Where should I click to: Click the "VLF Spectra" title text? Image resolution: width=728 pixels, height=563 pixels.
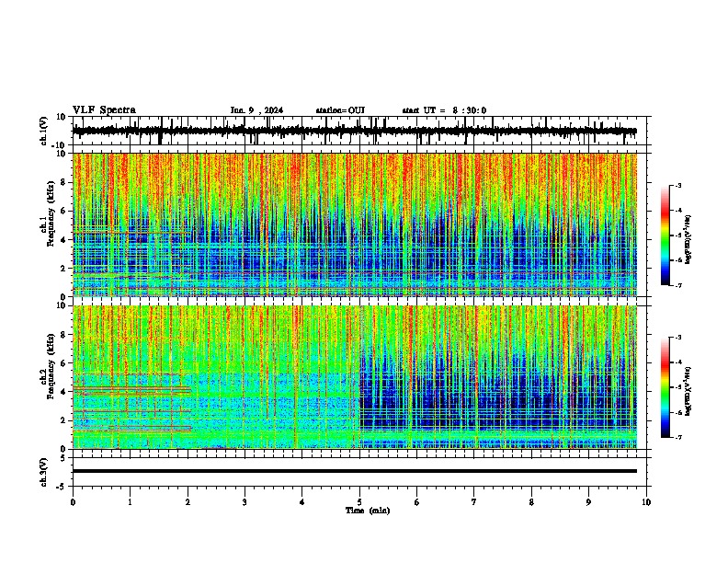coord(104,110)
